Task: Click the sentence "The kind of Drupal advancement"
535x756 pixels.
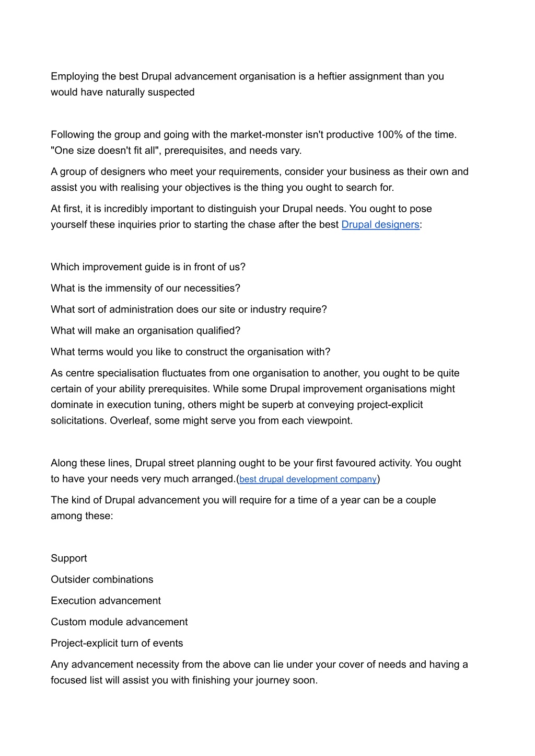Action: [243, 508]
